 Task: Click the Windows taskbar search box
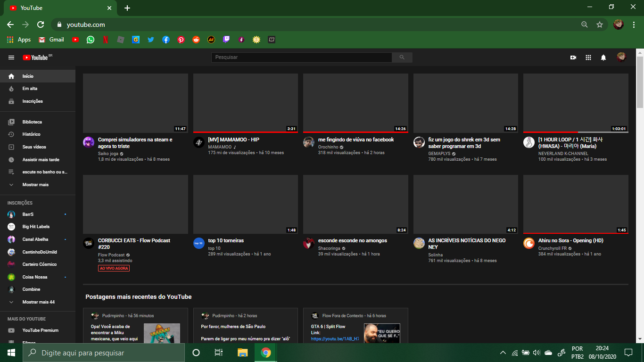click(x=104, y=353)
